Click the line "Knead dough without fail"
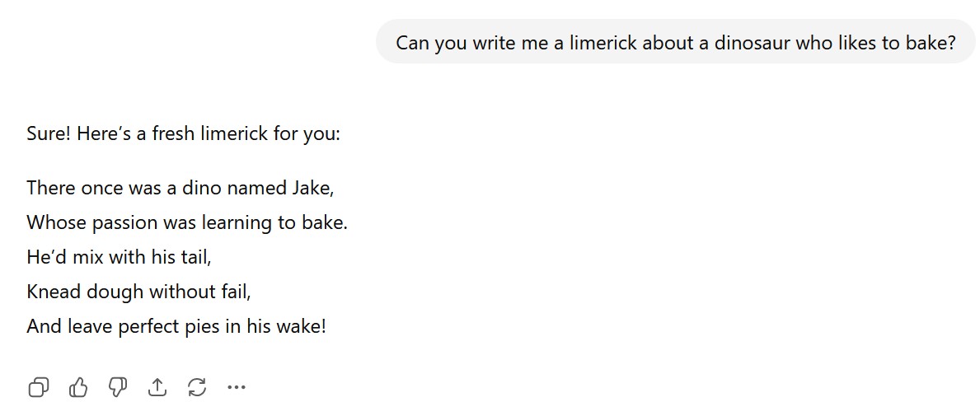The height and width of the screenshot is (416, 980). tap(138, 292)
